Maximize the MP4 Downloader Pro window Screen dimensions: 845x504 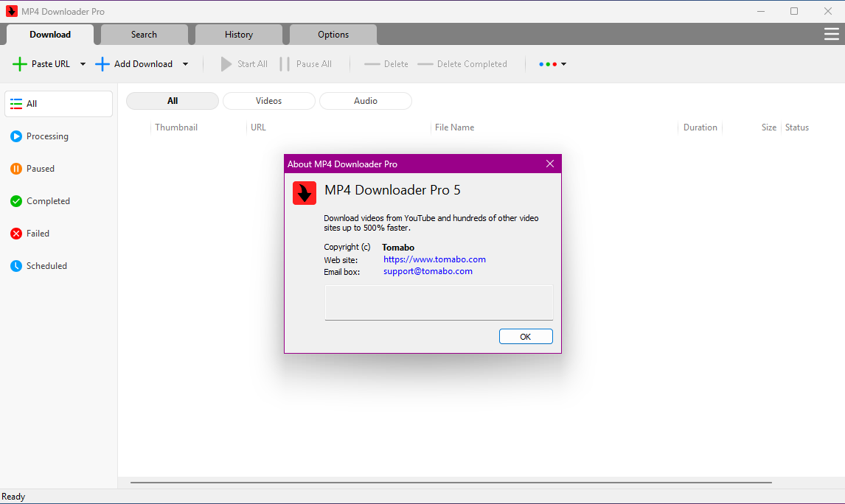(794, 11)
